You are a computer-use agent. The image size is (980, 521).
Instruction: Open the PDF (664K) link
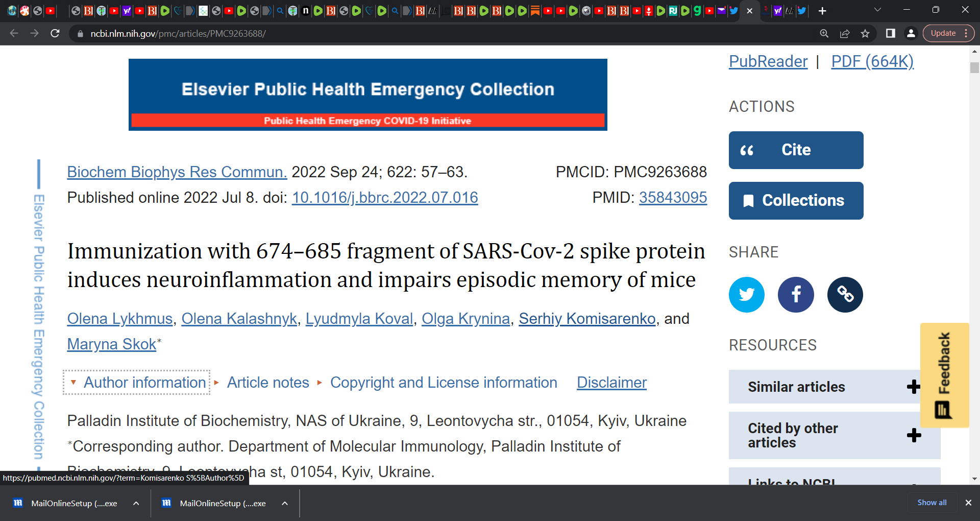pyautogui.click(x=872, y=61)
